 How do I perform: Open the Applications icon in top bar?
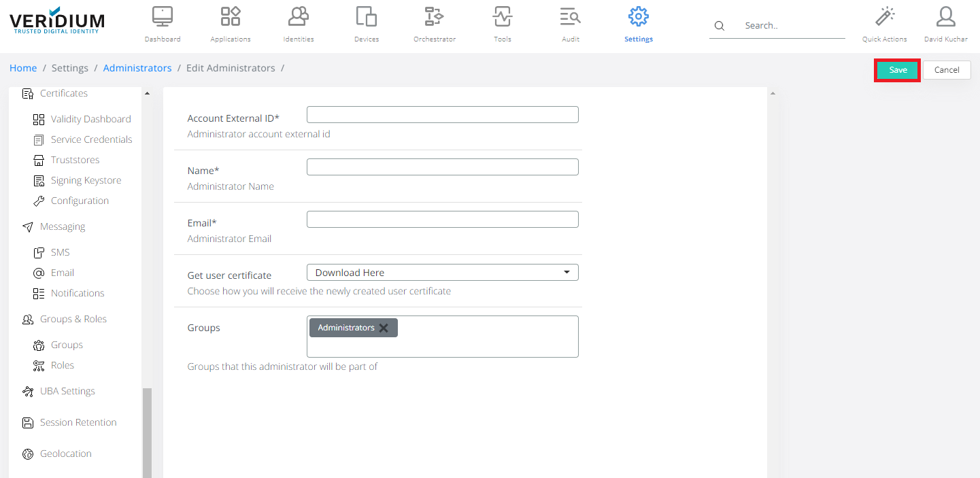click(x=231, y=16)
